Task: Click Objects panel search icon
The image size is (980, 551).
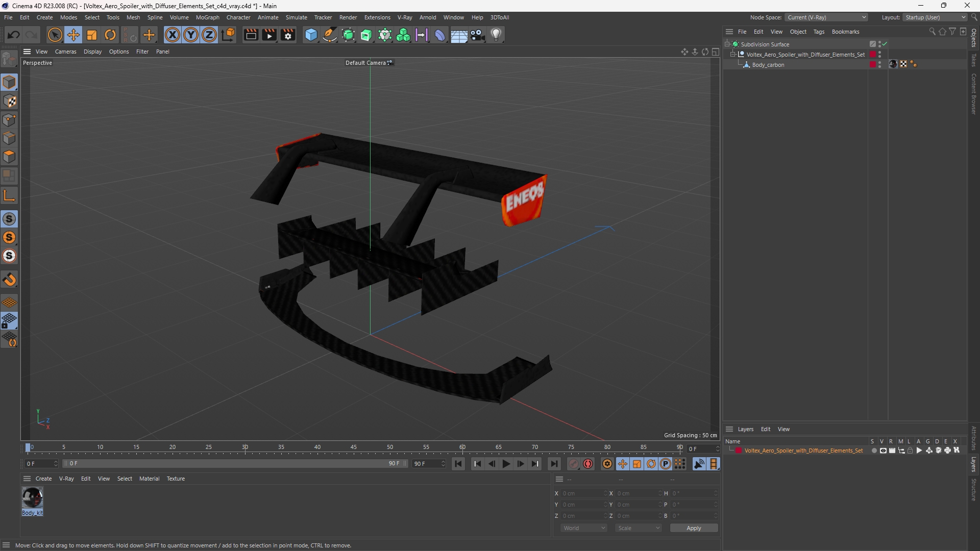Action: (932, 32)
